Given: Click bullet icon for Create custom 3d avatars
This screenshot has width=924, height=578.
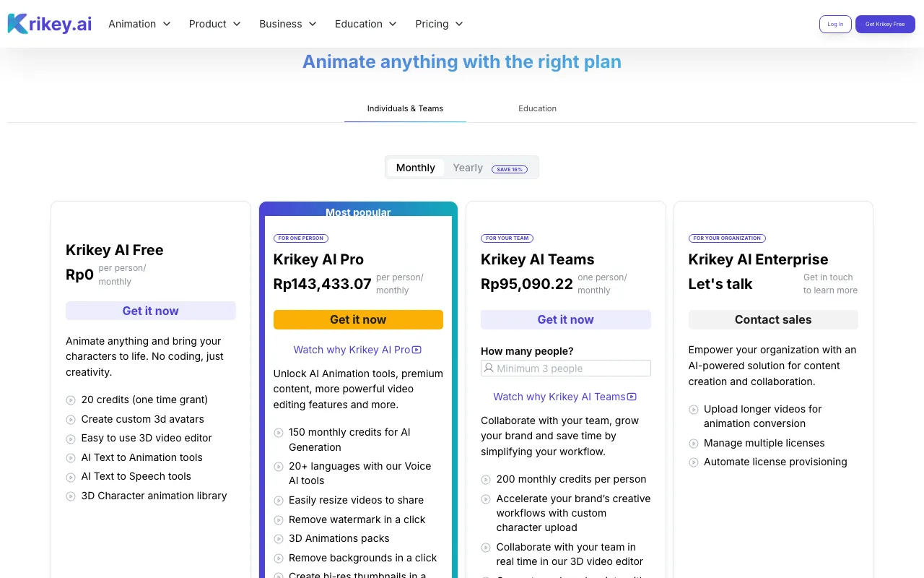Looking at the screenshot, I should pos(71,420).
